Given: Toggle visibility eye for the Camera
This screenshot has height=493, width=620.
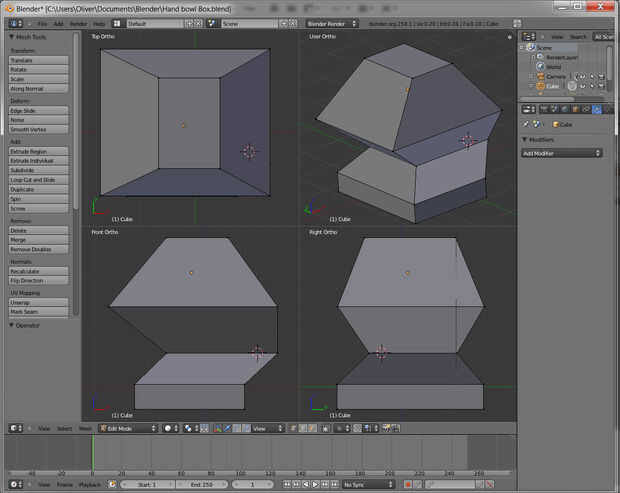Looking at the screenshot, I should click(x=581, y=76).
